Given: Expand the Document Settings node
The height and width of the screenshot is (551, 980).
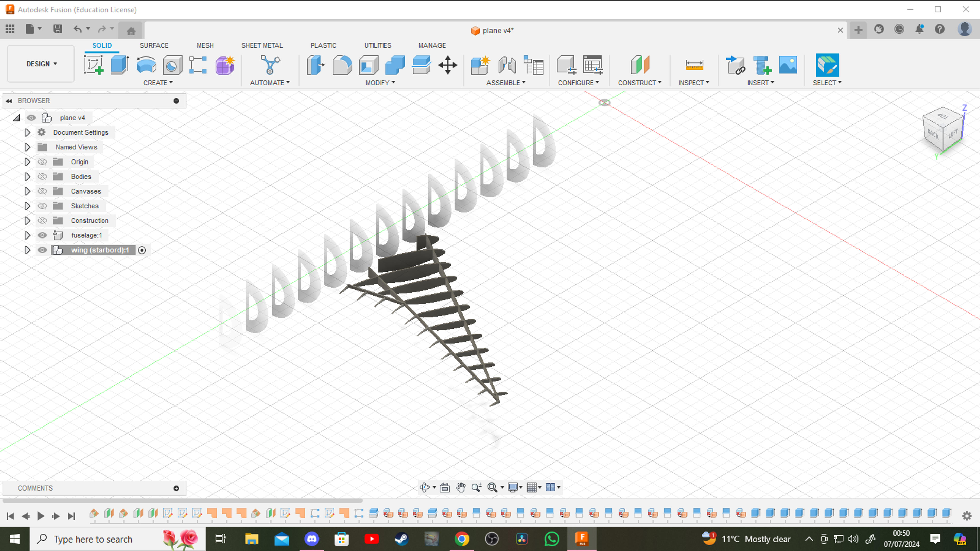Looking at the screenshot, I should [x=27, y=132].
